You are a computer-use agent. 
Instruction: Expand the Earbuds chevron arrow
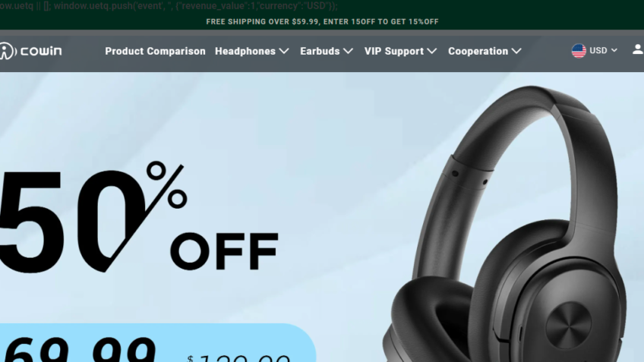(348, 52)
